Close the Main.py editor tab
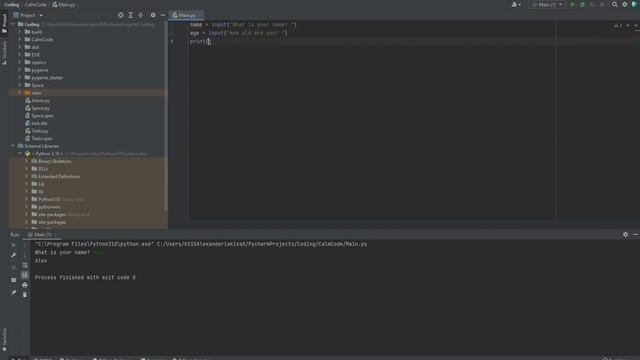Image resolution: width=640 pixels, height=360 pixels. click(x=200, y=15)
